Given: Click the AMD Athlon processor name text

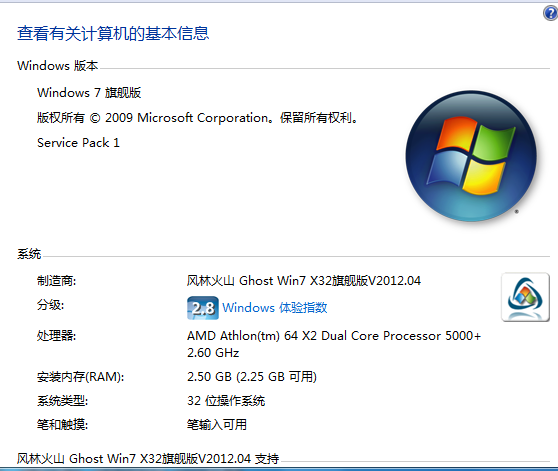Looking at the screenshot, I should pos(334,336).
